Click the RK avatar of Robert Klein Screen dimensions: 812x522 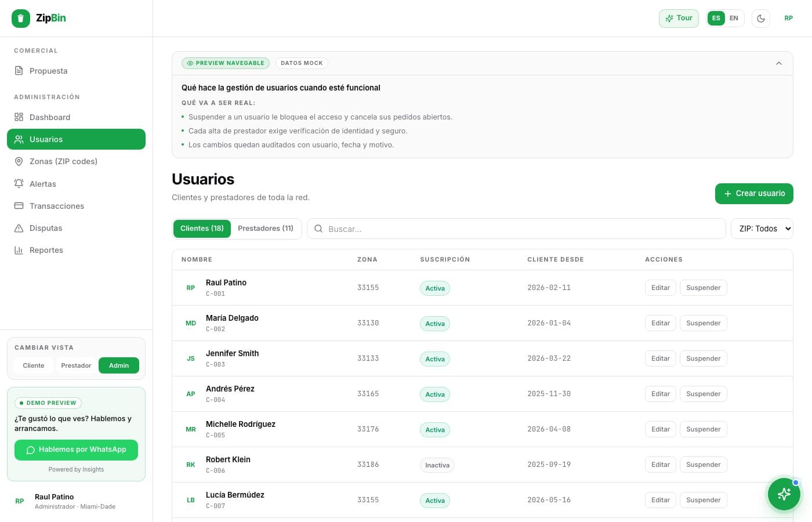[191, 465]
